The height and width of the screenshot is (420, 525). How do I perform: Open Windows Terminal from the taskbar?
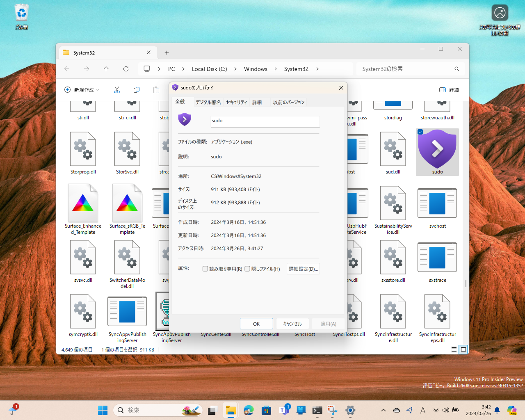[317, 410]
